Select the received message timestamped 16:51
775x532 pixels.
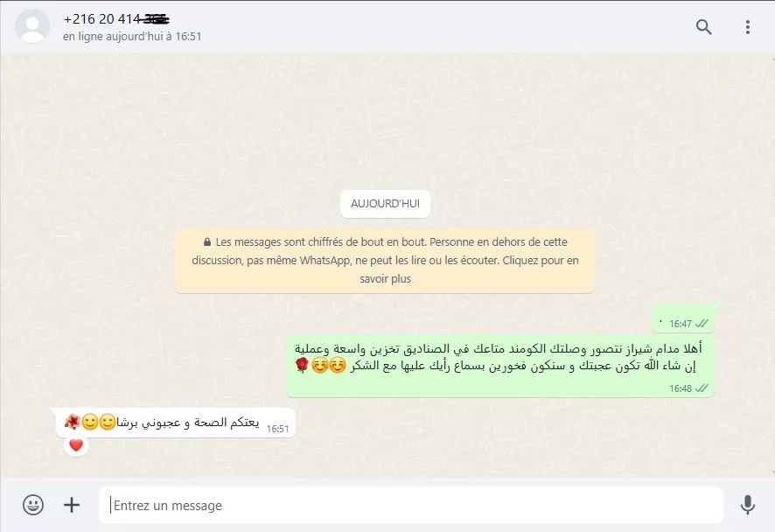point(176,423)
